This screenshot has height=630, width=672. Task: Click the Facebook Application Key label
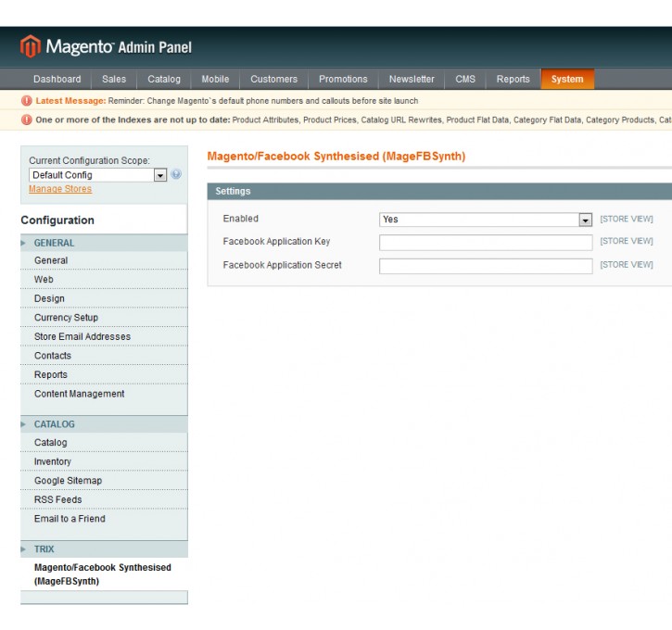tap(276, 242)
